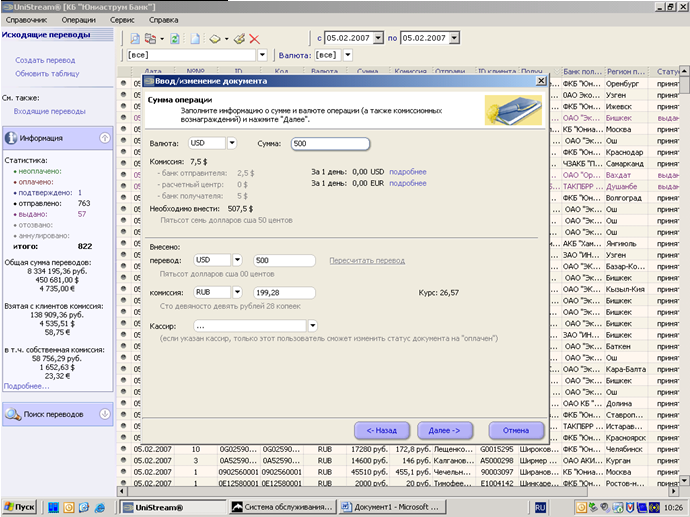Image resolution: width=690 pixels, height=517 pixels.
Task: Open the комиссия currency RUB dropdown
Action: (x=237, y=292)
